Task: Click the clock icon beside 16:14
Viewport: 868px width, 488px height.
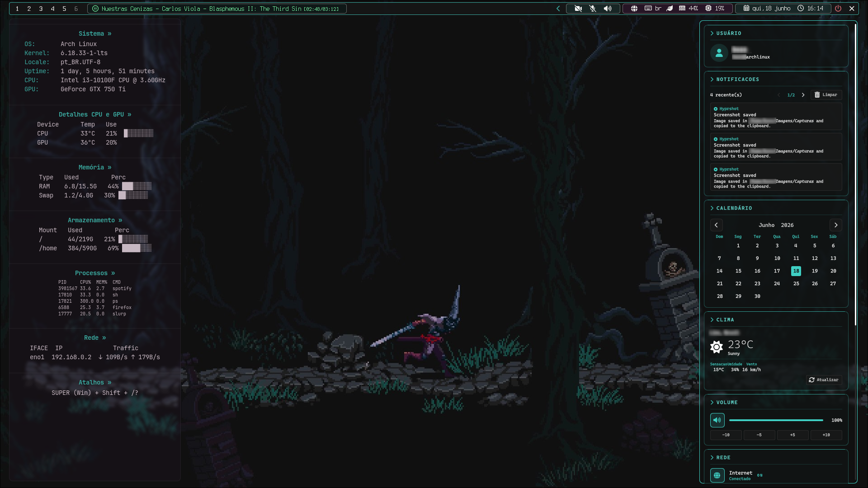Action: point(801,9)
